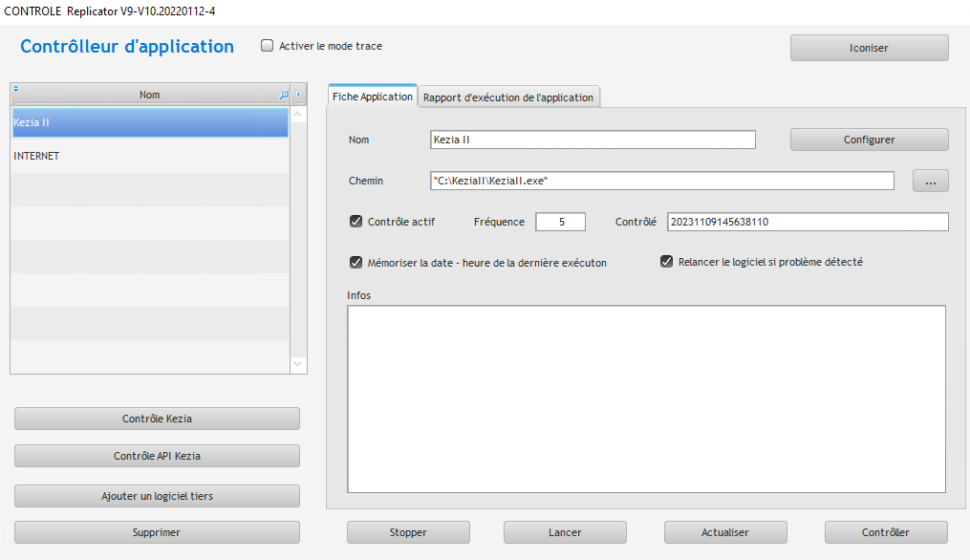Open the table menu arrow beside Nom header

(298, 96)
